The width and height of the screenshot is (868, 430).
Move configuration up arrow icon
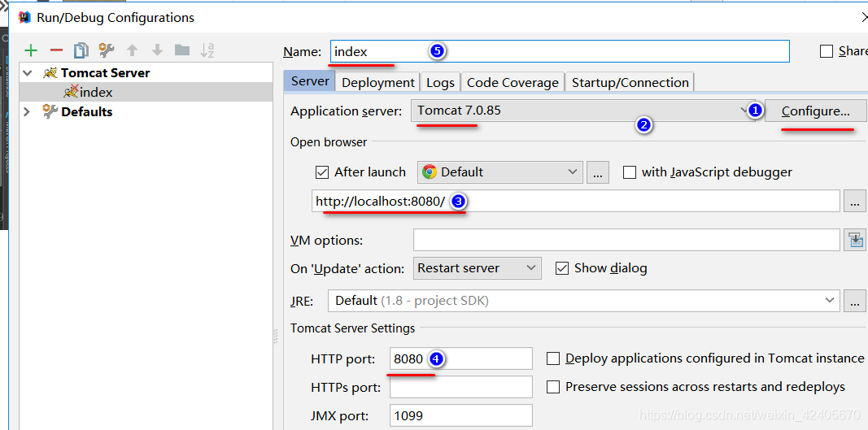click(x=132, y=50)
